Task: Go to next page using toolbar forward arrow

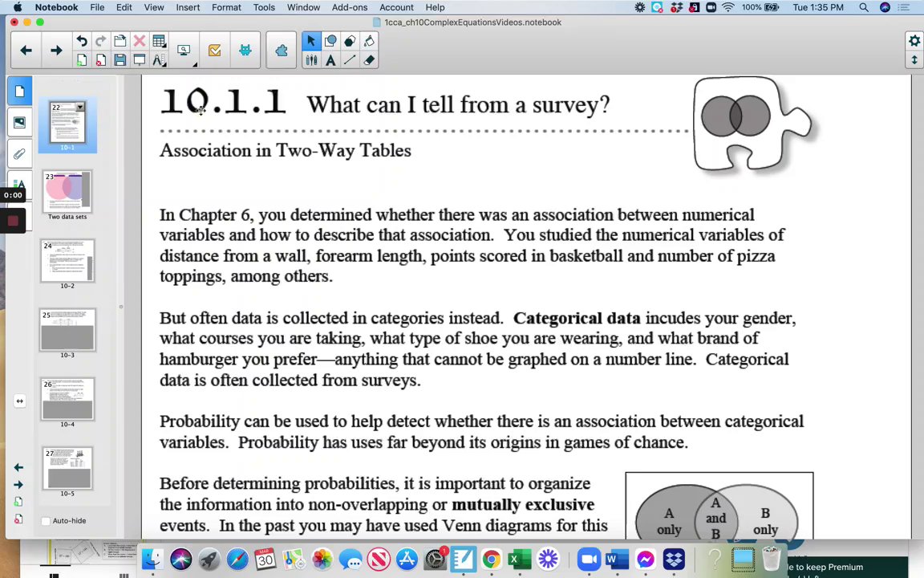Action: click(56, 51)
